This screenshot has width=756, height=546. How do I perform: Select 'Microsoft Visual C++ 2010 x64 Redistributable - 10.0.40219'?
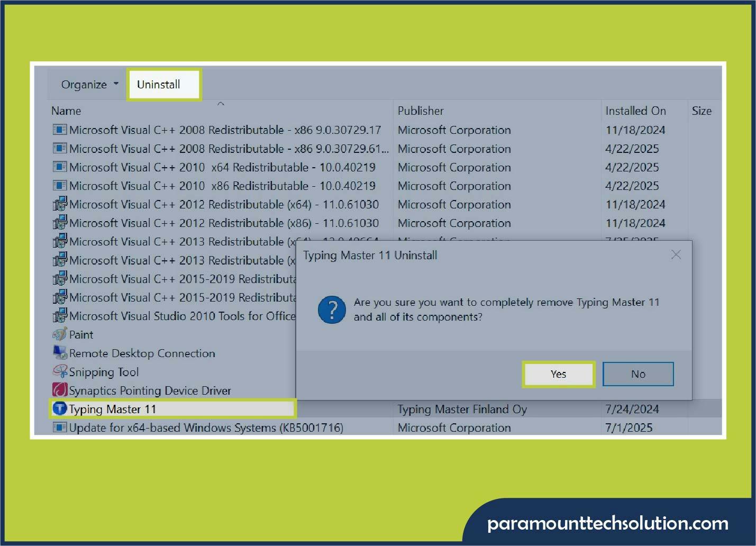pos(222,167)
